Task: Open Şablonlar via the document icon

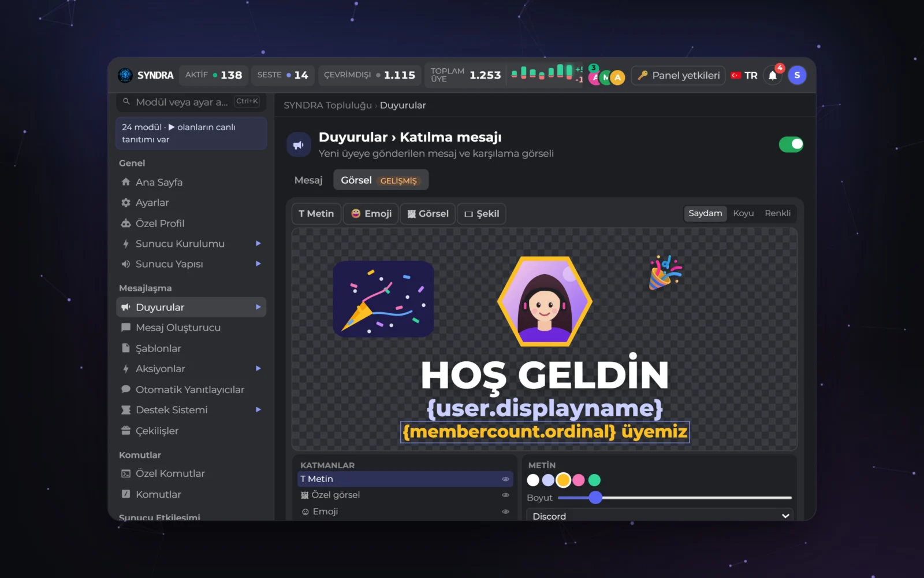Action: pos(126,348)
